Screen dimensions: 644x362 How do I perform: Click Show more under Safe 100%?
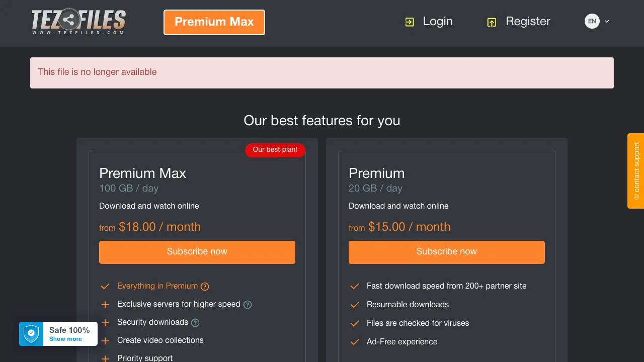65,339
